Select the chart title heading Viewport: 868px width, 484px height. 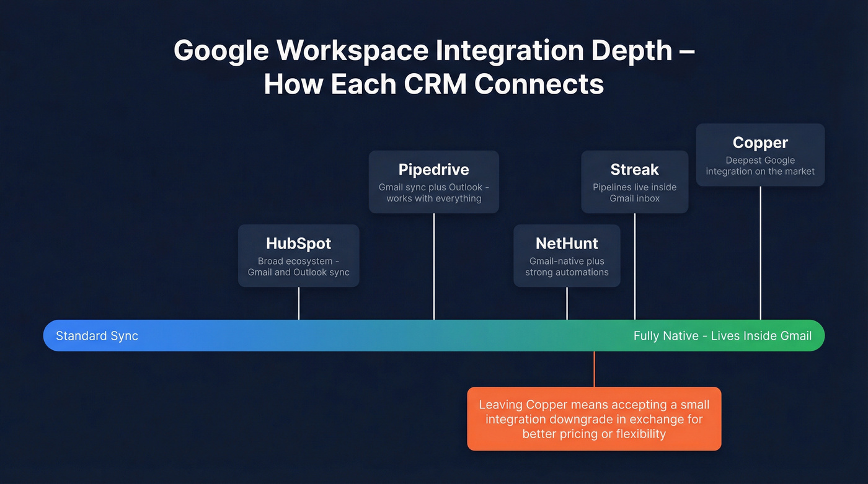[x=434, y=67]
